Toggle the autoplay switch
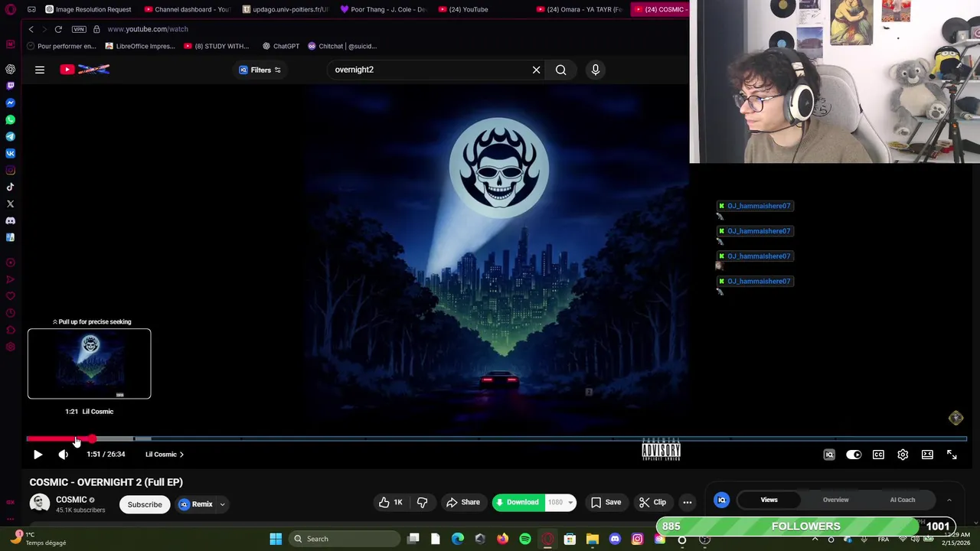This screenshot has width=980, height=551. pyautogui.click(x=854, y=455)
